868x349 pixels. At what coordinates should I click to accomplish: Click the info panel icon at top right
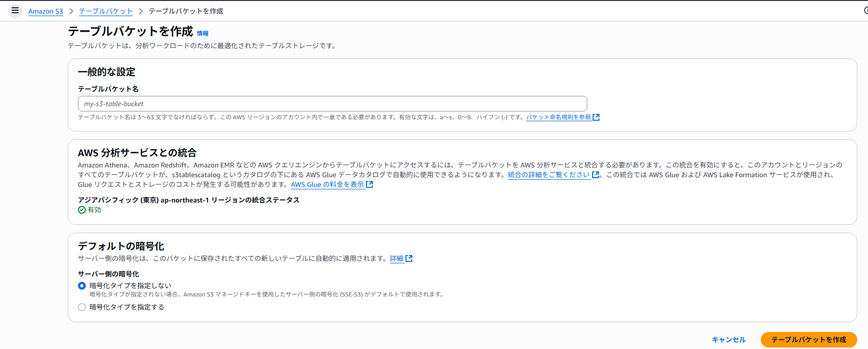tap(866, 10)
